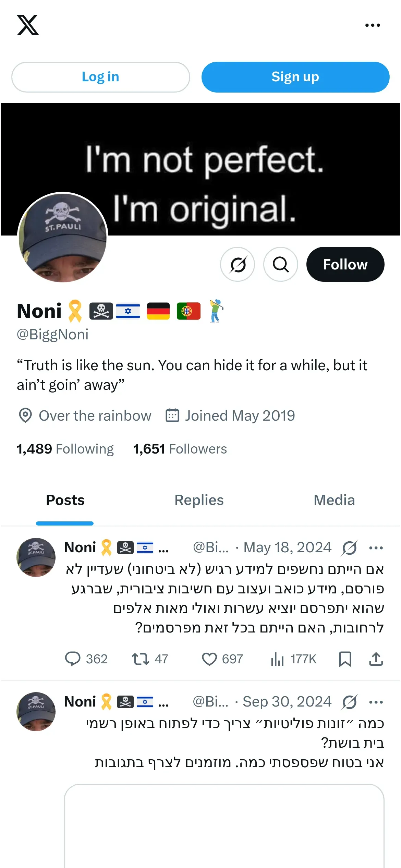This screenshot has width=401, height=868.
Task: Open the 1,489 Following list
Action: click(65, 449)
